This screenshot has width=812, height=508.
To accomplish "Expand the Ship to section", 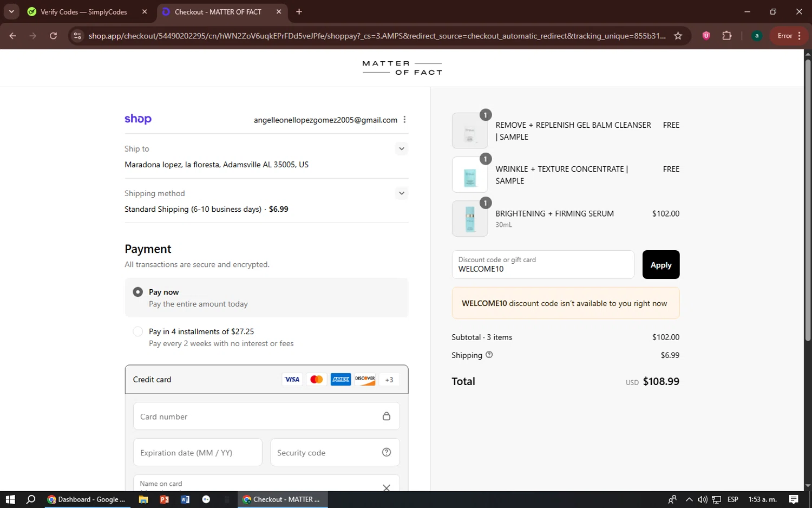I will click(401, 148).
